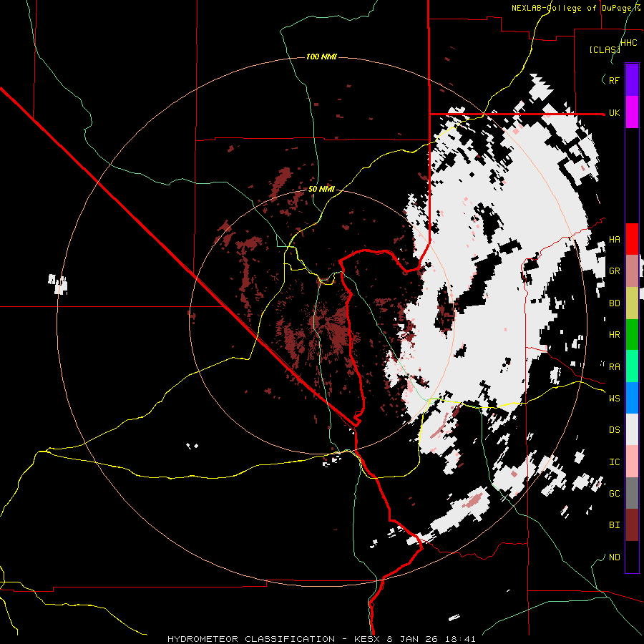Click the IC legend label
The image size is (644, 644).
pyautogui.click(x=614, y=462)
